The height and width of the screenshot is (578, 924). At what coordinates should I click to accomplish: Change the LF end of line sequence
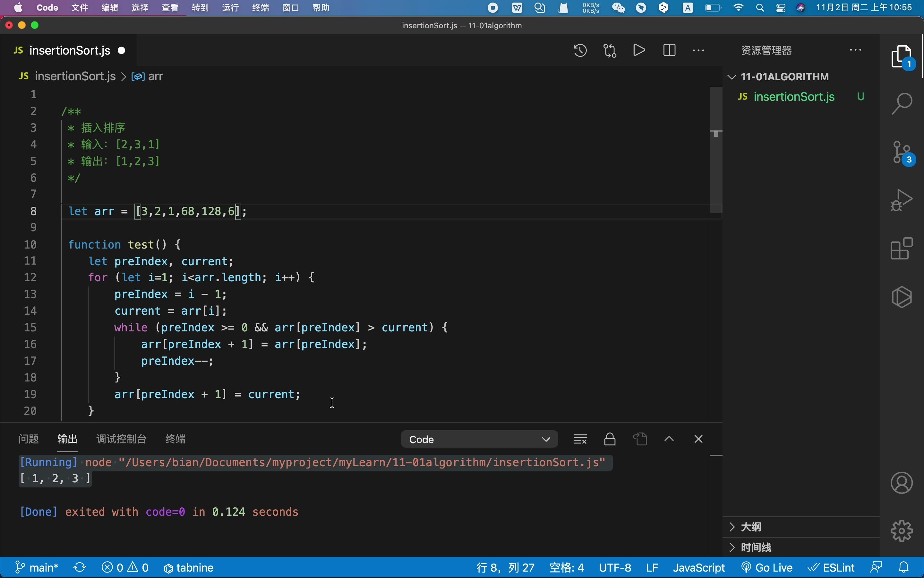(652, 568)
